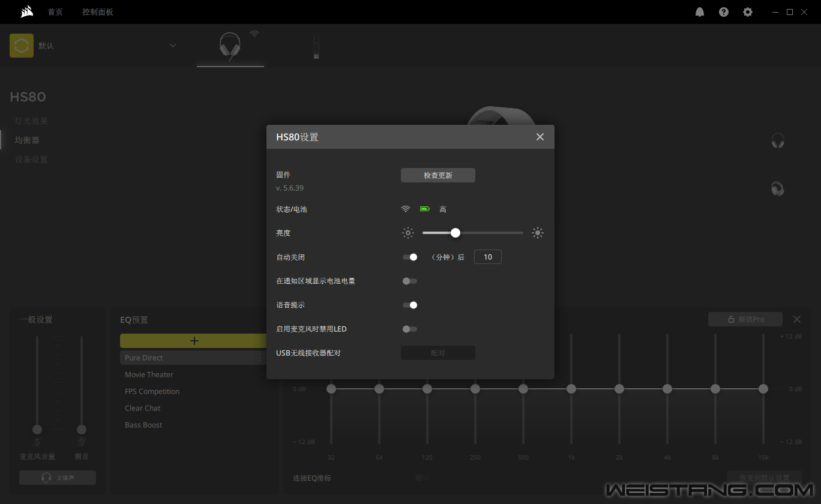The image size is (821, 504).
Task: Toggle link EQ sliders (连接EQ滑标) switch
Action: (423, 478)
